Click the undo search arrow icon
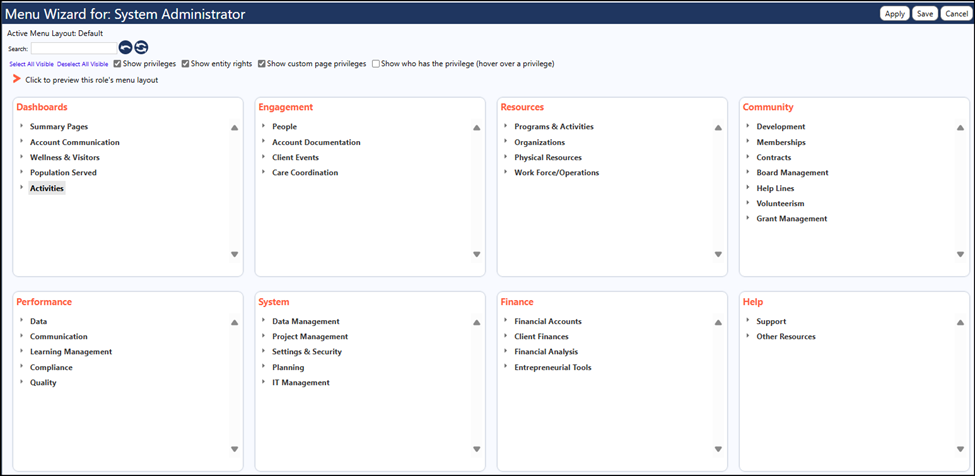The height and width of the screenshot is (476, 975). tap(126, 47)
